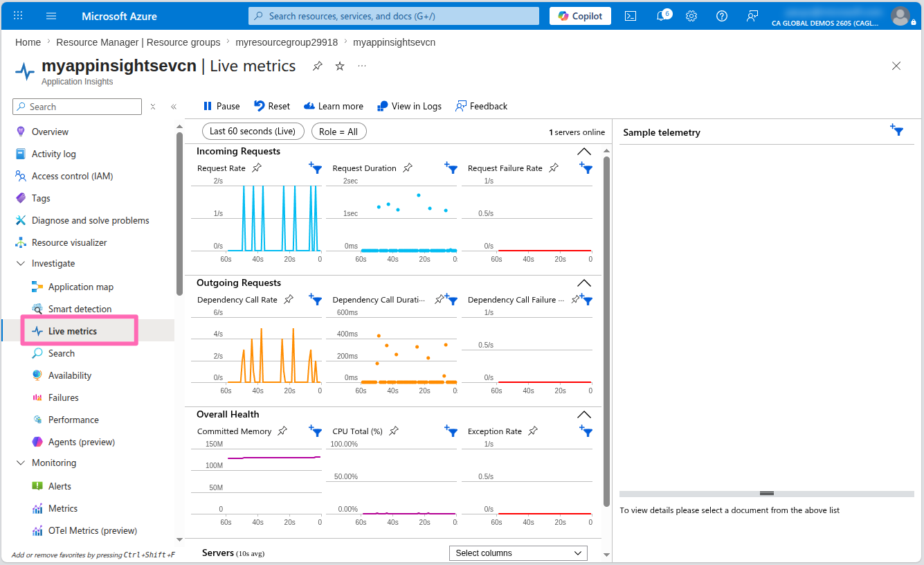This screenshot has height=565, width=924.
Task: Pin the Live metrics blade to dashboard
Action: click(317, 66)
